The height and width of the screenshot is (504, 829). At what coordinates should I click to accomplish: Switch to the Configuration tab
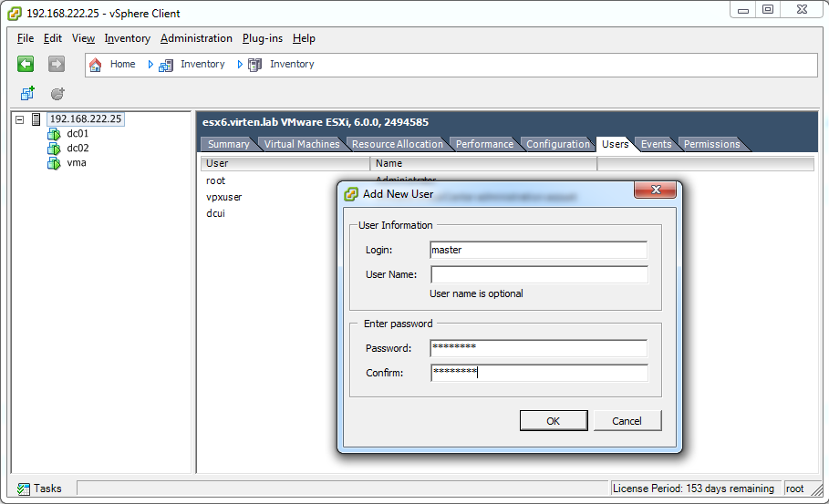(558, 144)
